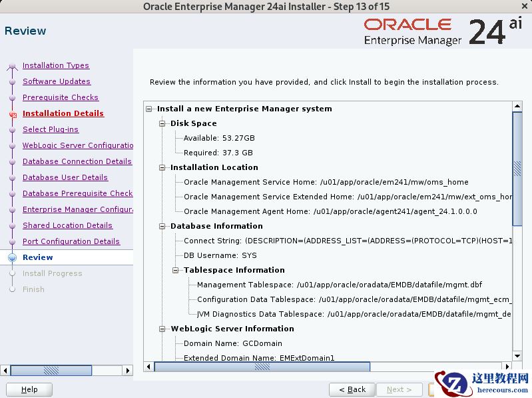Click the review tree scroll left arrow

(148, 367)
